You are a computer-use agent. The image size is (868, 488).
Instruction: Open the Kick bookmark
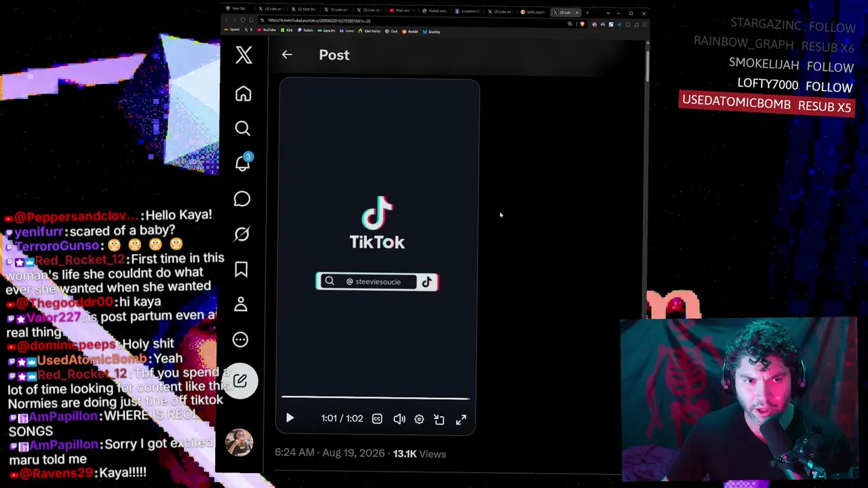pyautogui.click(x=288, y=30)
